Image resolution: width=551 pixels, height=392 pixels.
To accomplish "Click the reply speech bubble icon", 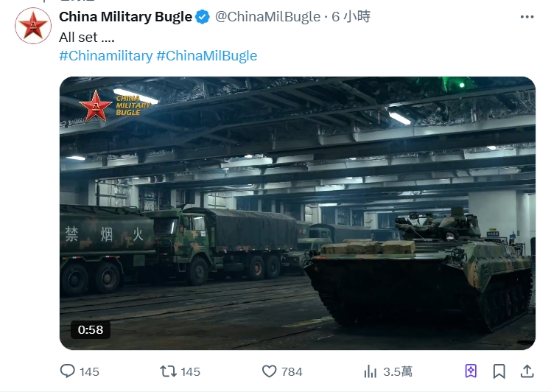I will pos(68,371).
